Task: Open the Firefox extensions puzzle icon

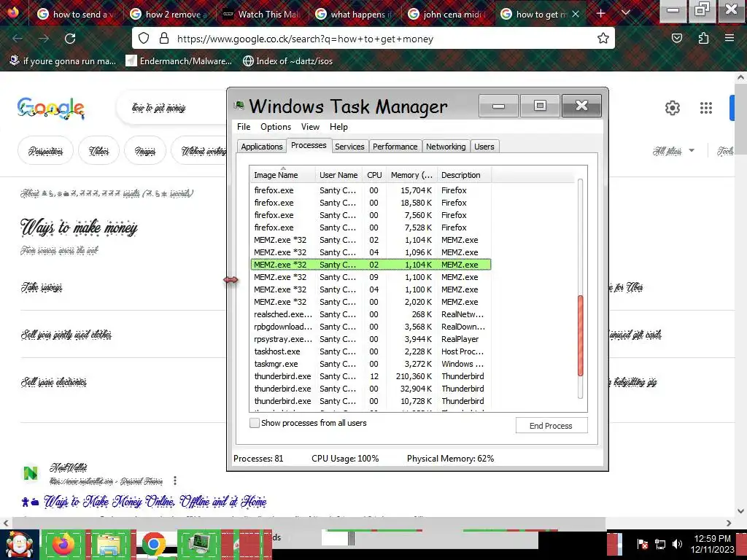Action: pos(703,39)
